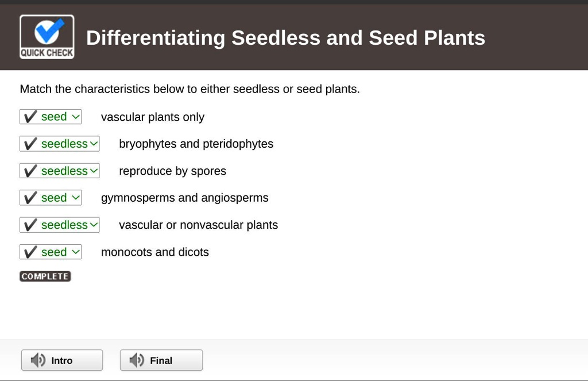Click the checkmark beside the monocots and dicots dropdown

pyautogui.click(x=29, y=252)
